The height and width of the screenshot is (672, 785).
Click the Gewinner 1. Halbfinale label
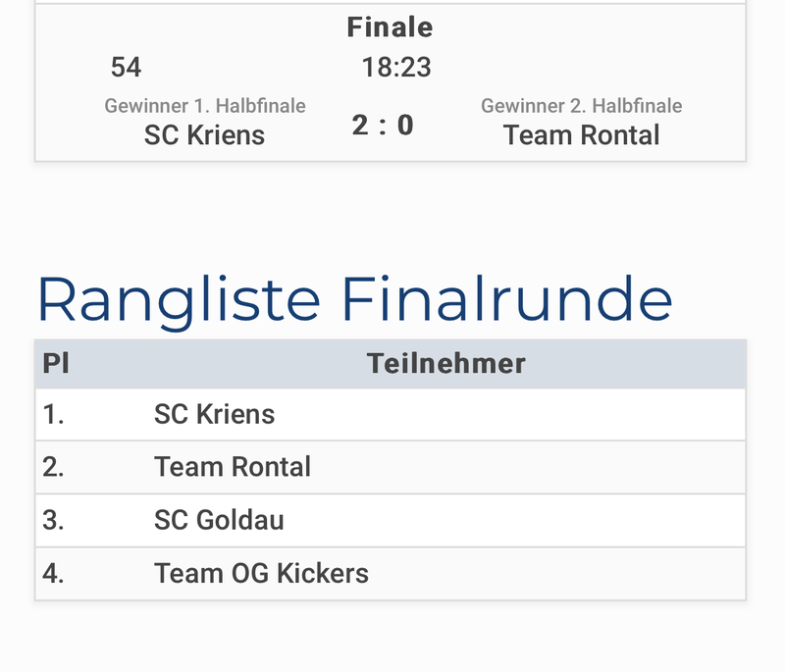pyautogui.click(x=205, y=106)
